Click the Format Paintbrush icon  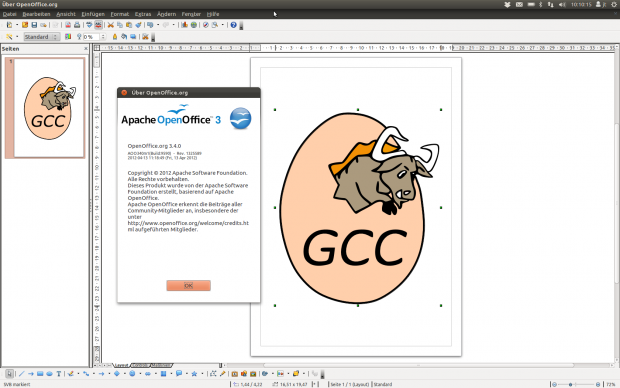[x=138, y=25]
